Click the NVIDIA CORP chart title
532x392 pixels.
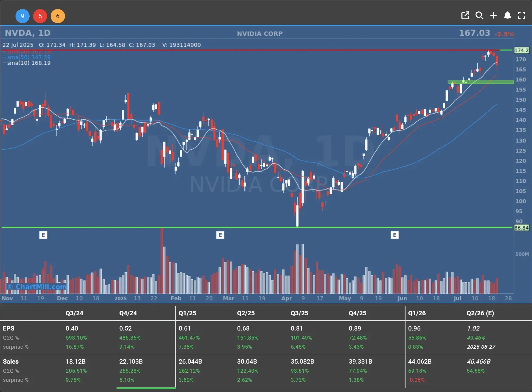click(x=260, y=34)
